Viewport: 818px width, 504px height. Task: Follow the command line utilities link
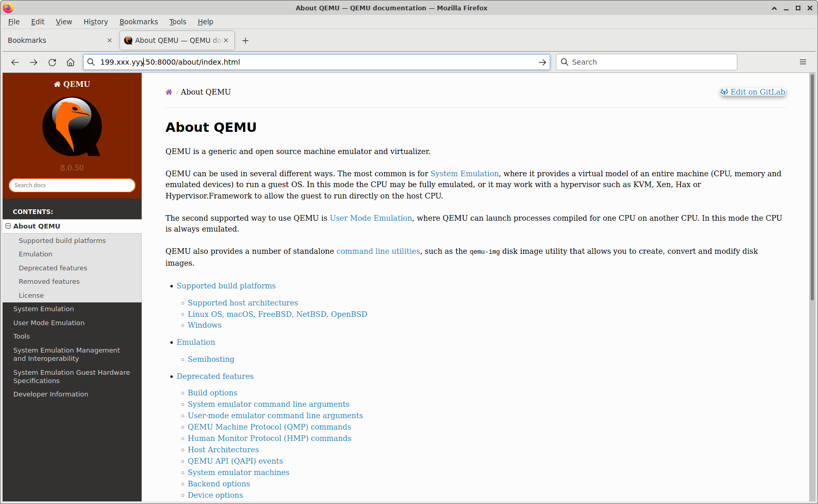pos(378,251)
